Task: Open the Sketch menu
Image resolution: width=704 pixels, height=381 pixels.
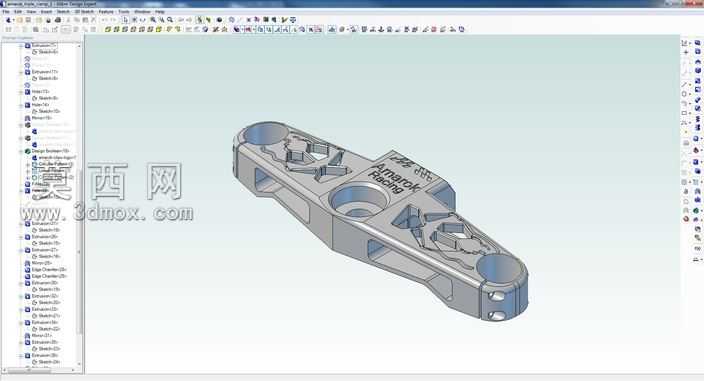Action: click(63, 12)
